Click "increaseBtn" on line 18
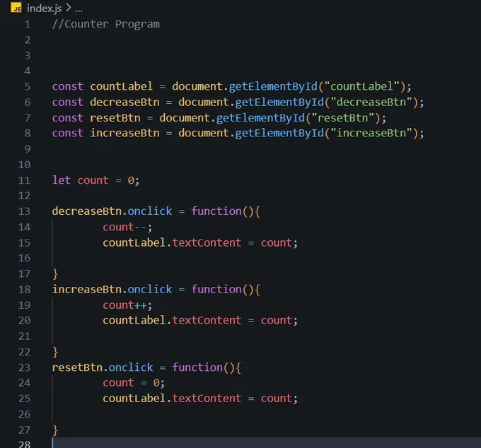The image size is (481, 448). [x=87, y=290]
